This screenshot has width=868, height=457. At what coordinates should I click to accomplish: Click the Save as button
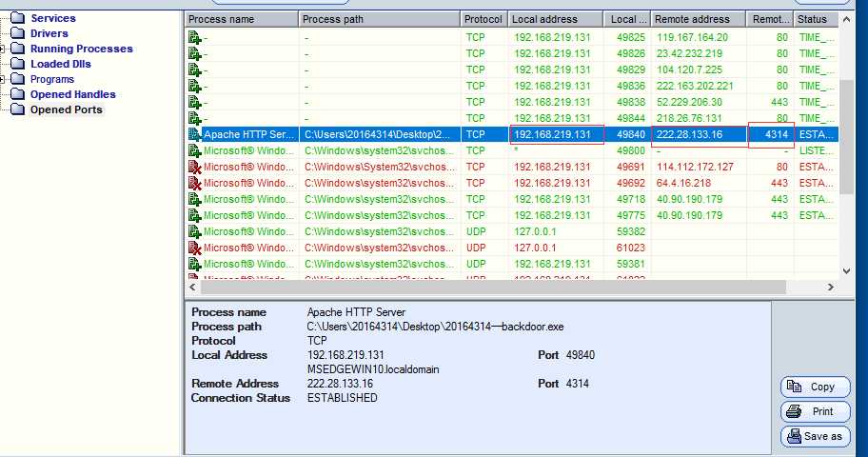click(816, 436)
